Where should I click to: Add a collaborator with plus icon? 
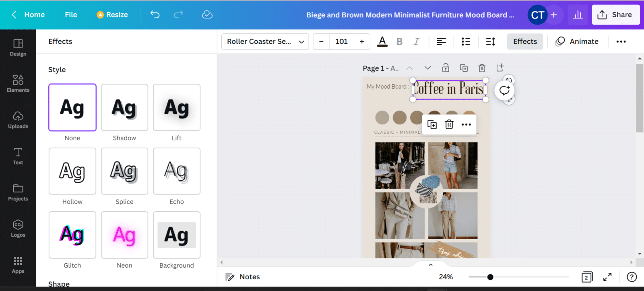(x=554, y=15)
